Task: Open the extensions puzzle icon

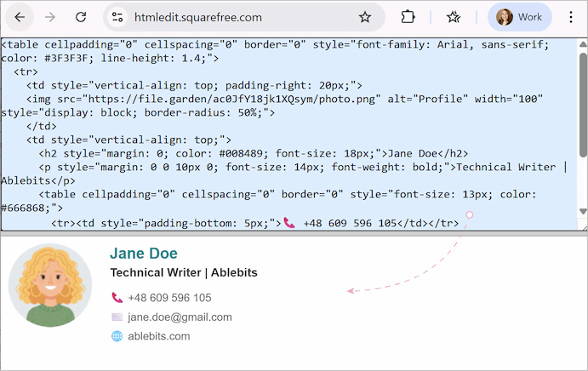Action: click(x=408, y=17)
